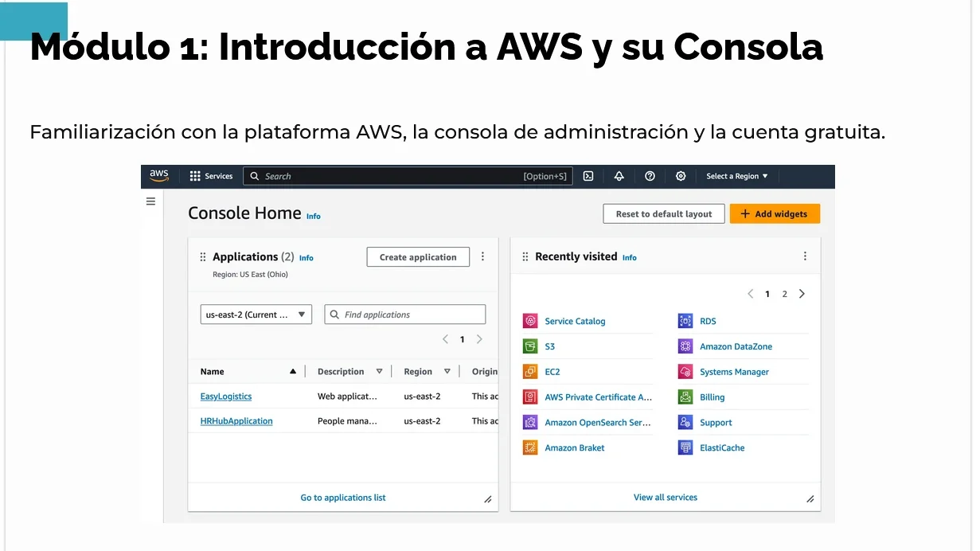Click the Create application button

[418, 257]
